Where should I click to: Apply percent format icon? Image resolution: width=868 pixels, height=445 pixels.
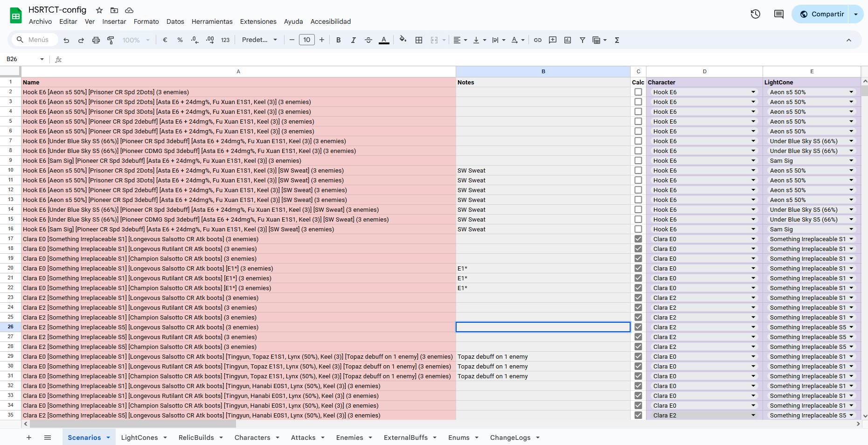click(180, 40)
